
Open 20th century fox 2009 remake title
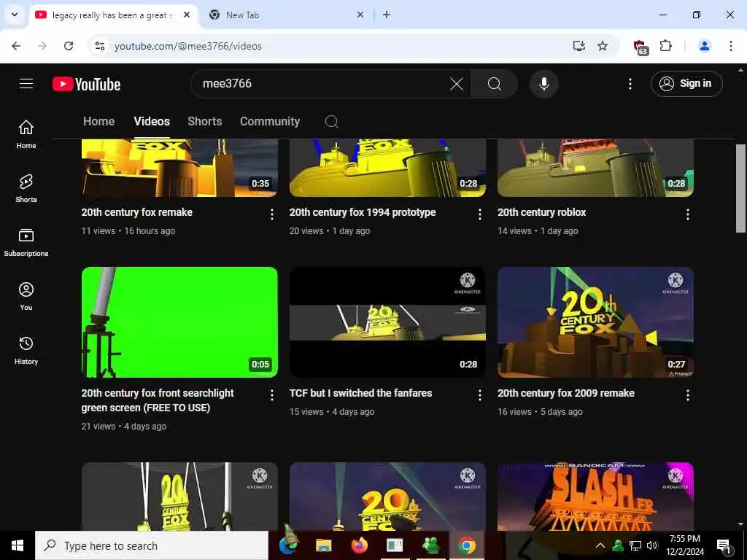point(566,393)
